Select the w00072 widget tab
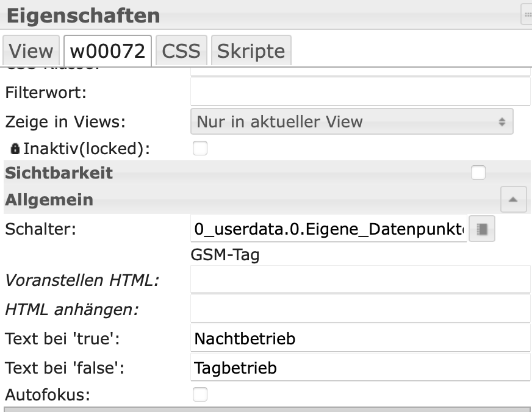This screenshot has width=532, height=412. 107,51
